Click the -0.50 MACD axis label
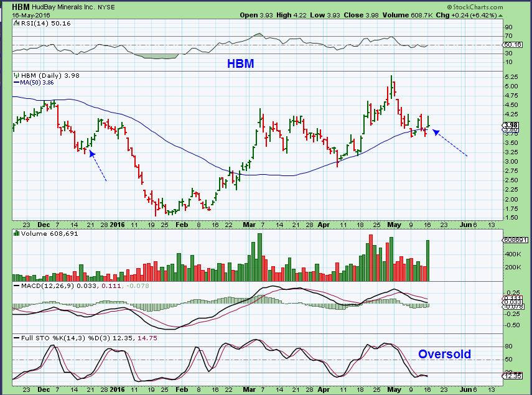Image resolution: width=532 pixels, height=395 pixels. tap(512, 325)
